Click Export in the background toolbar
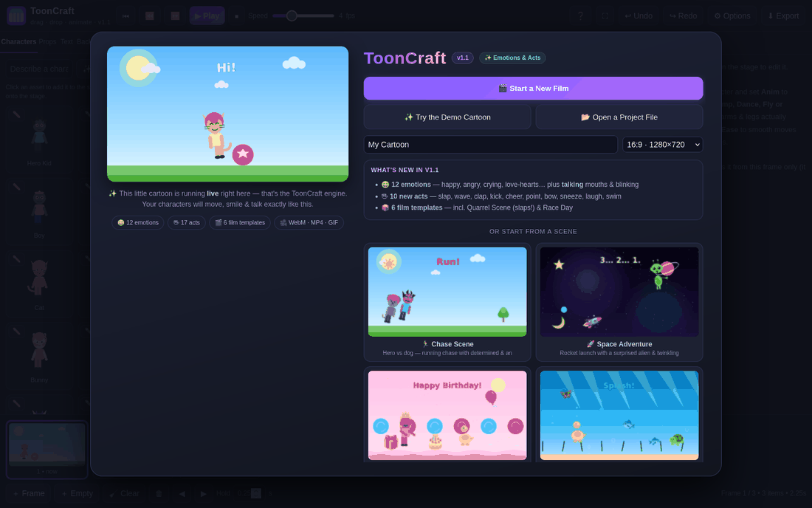This screenshot has height=508, width=812. (783, 16)
